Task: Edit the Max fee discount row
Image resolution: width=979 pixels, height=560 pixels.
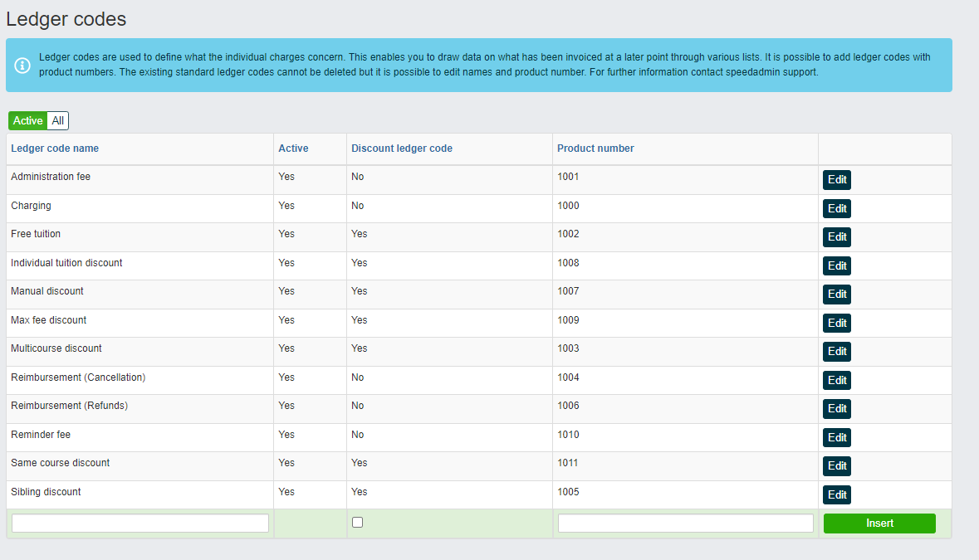Action: click(x=837, y=323)
